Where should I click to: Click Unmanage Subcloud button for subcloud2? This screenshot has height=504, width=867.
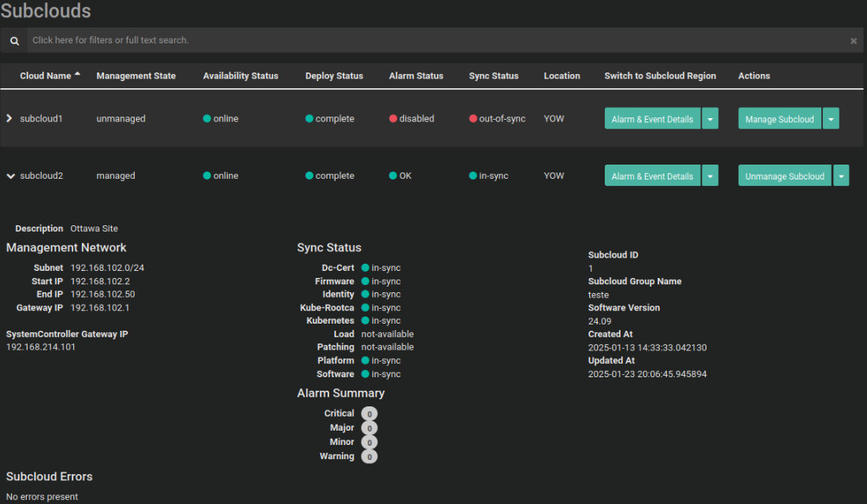coord(784,176)
